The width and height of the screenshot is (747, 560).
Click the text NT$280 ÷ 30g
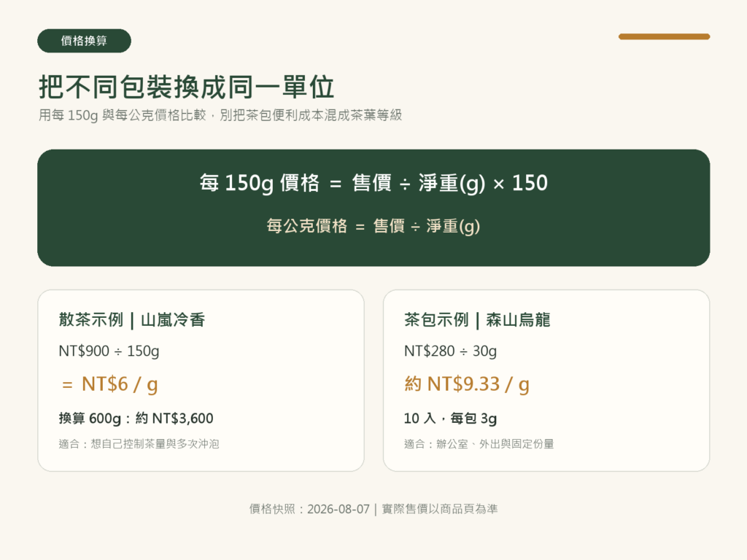450,351
